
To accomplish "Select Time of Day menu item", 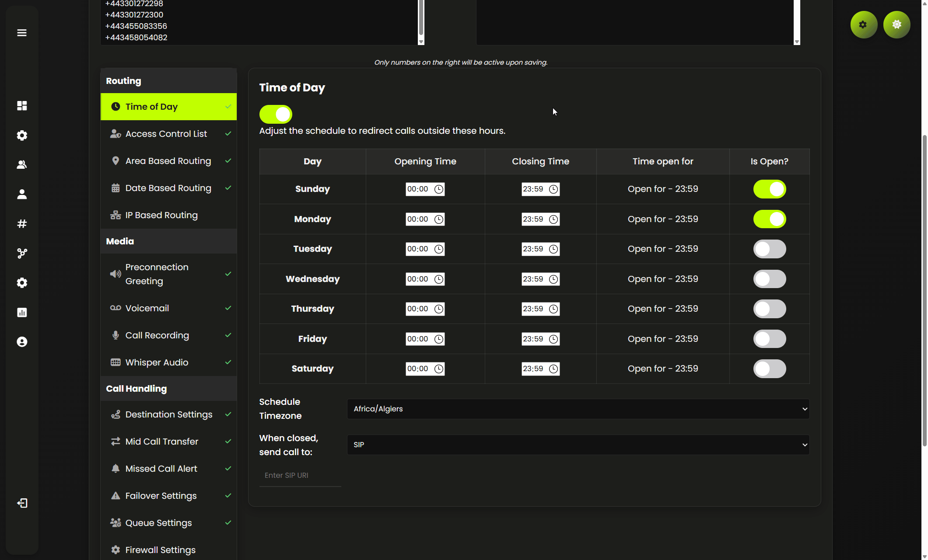I will point(168,107).
